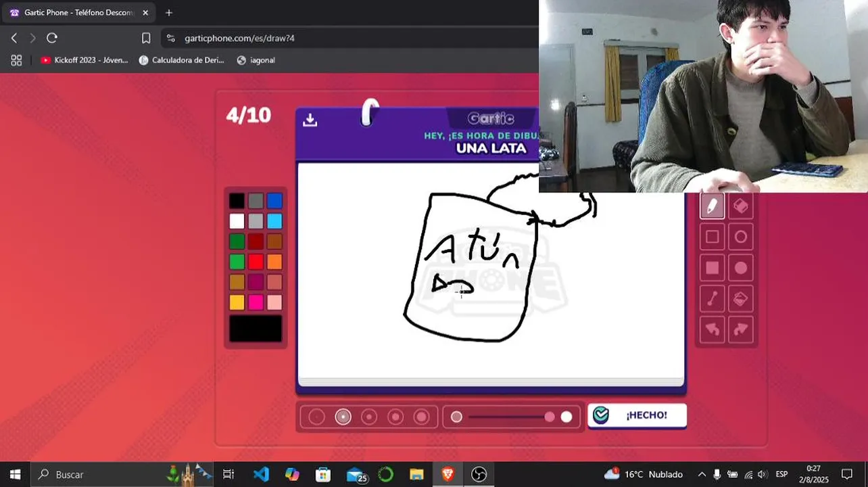Choose the third brush size
Screen dimensions: 868x487
coord(369,417)
